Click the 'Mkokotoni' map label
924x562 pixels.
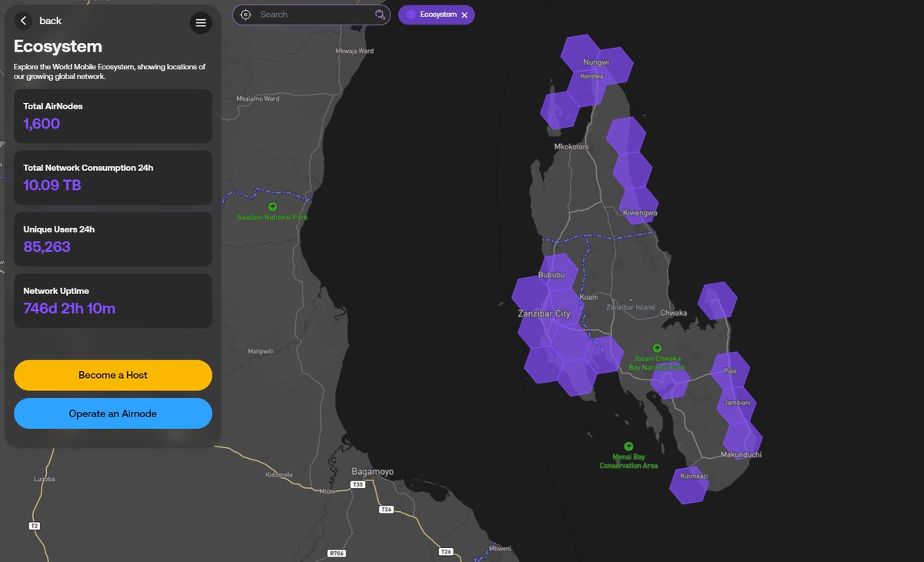click(571, 146)
